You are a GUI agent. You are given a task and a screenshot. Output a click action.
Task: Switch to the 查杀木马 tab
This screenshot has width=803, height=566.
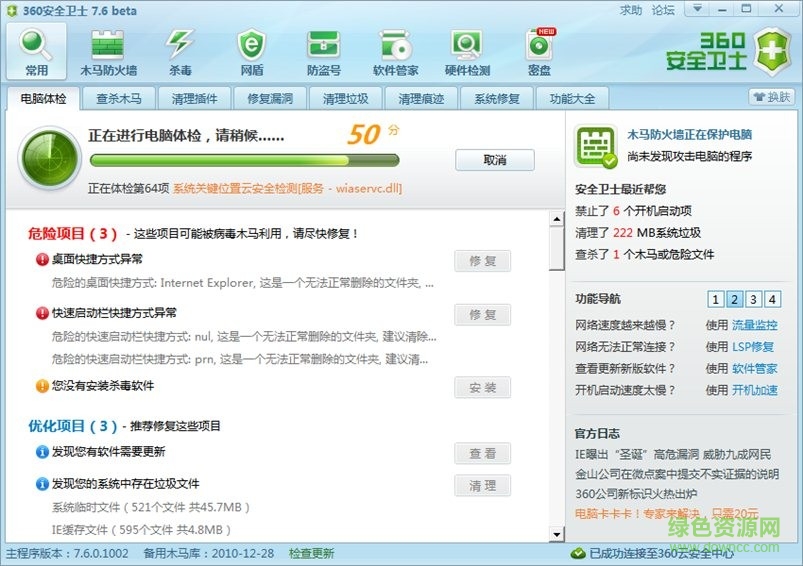click(119, 98)
